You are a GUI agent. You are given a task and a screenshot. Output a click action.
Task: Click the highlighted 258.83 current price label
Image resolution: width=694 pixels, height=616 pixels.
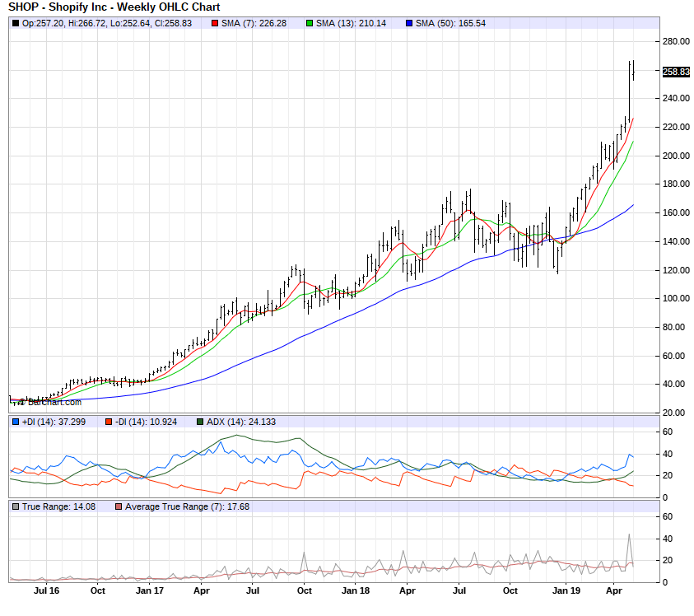pos(676,72)
